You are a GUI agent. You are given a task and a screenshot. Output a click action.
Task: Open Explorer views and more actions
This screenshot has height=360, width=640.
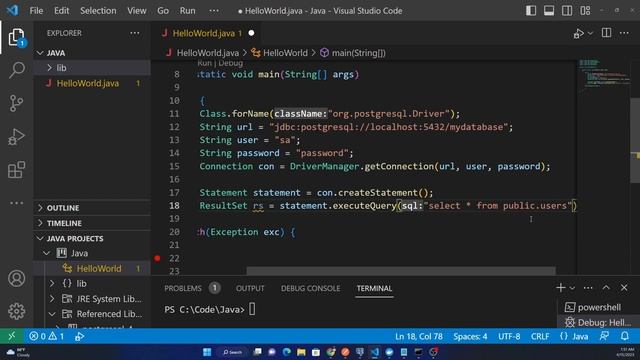pyautogui.click(x=135, y=33)
